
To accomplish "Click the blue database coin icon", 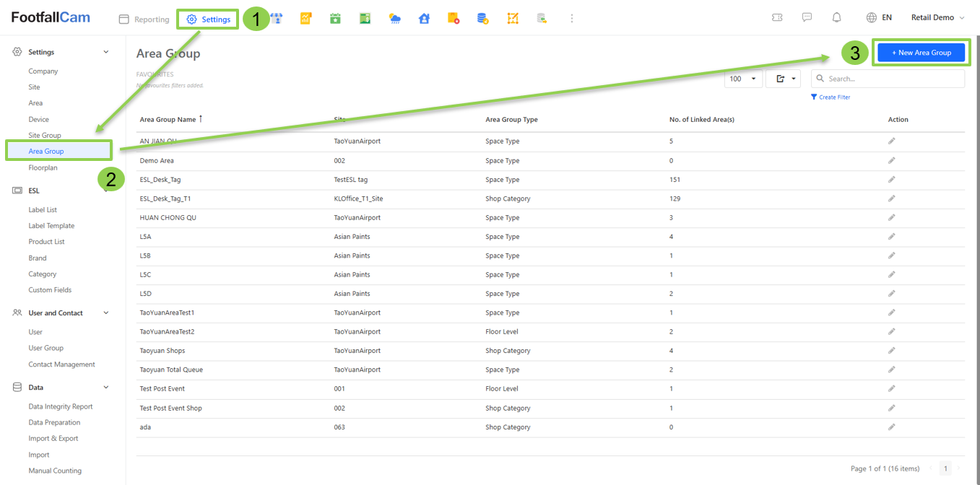I will [483, 19].
